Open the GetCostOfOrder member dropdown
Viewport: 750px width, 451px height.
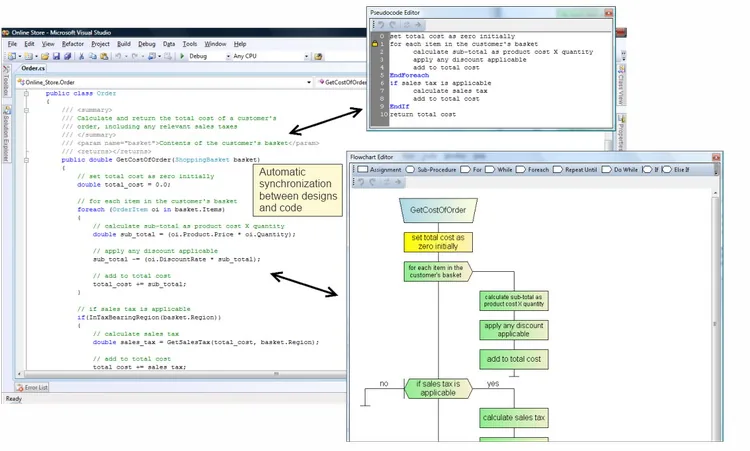pyautogui.click(x=342, y=82)
